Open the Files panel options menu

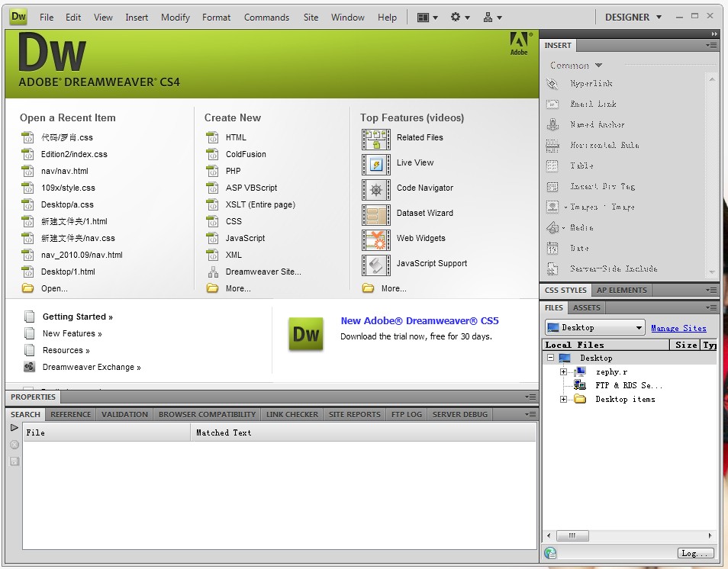(x=711, y=307)
